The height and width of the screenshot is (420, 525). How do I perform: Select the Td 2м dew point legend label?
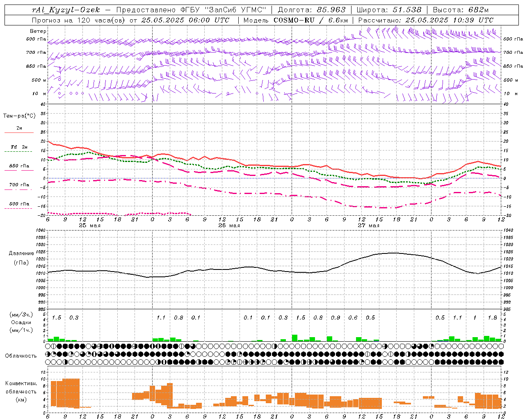point(19,147)
